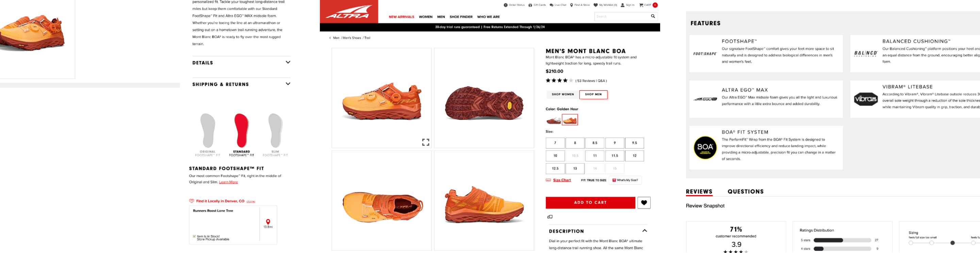
Task: Open the shopping cart icon
Action: pos(641,5)
